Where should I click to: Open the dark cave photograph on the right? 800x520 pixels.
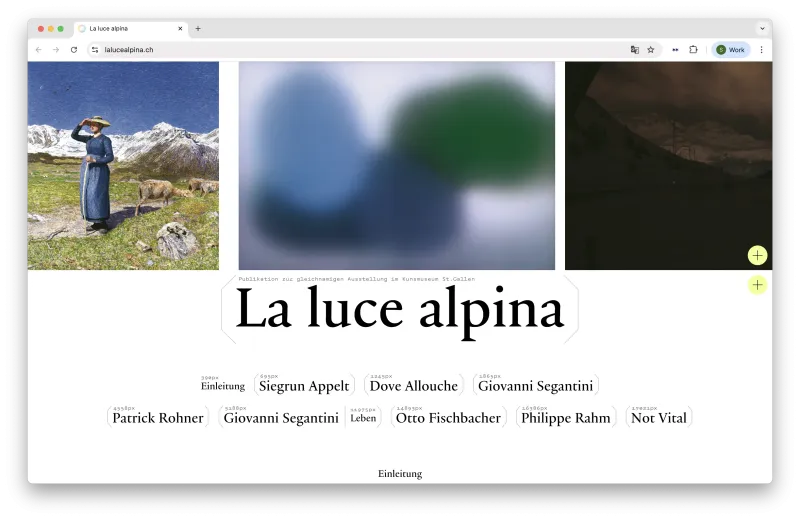(668, 165)
